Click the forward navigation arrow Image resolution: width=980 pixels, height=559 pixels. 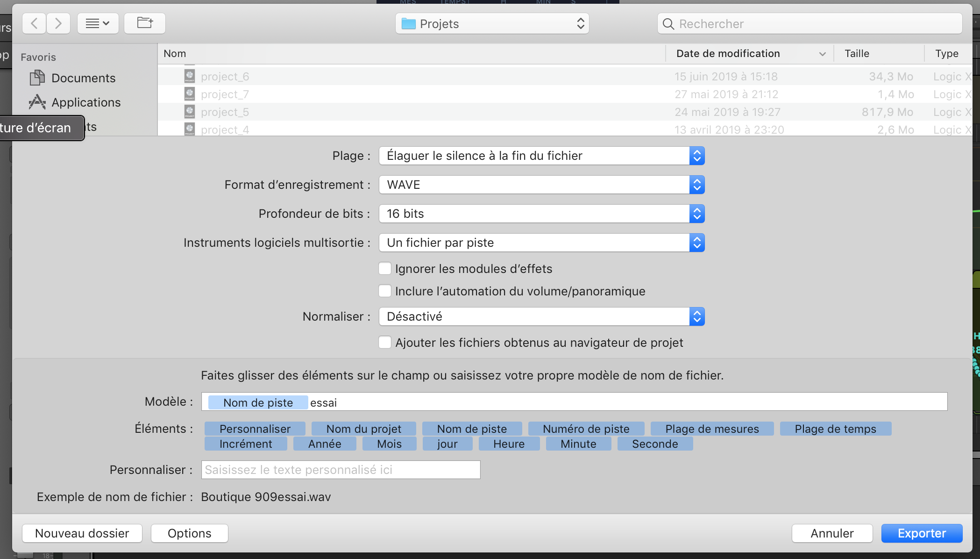coord(58,23)
